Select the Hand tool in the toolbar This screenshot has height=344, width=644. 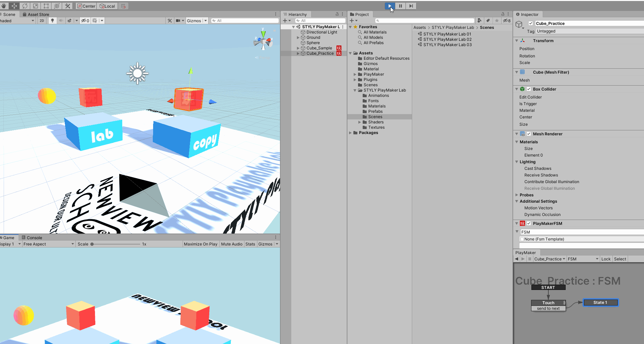4,6
